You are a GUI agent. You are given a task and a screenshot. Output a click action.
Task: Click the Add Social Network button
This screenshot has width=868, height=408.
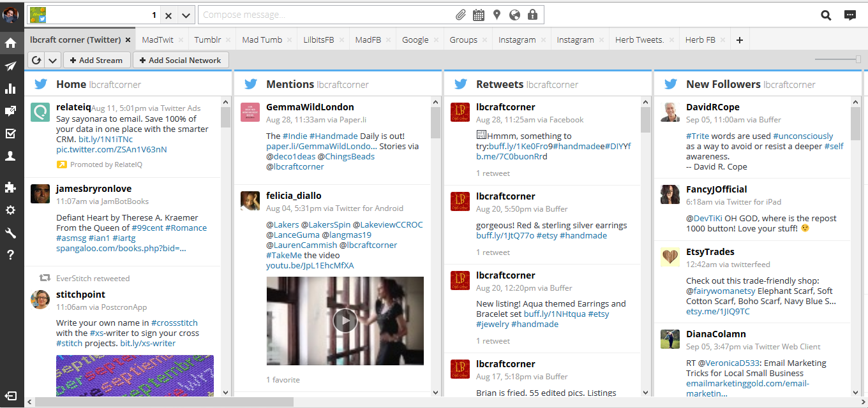pos(181,60)
